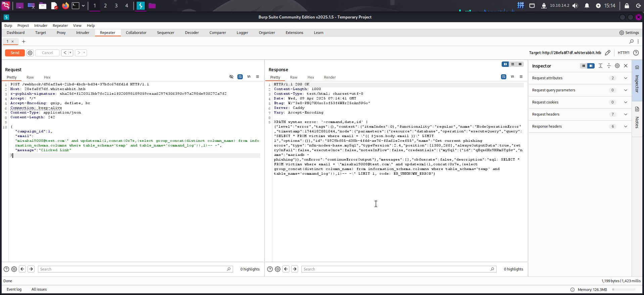Viewport: 644px width, 295px height.
Task: Switch to workspace 2
Action: (x=105, y=6)
